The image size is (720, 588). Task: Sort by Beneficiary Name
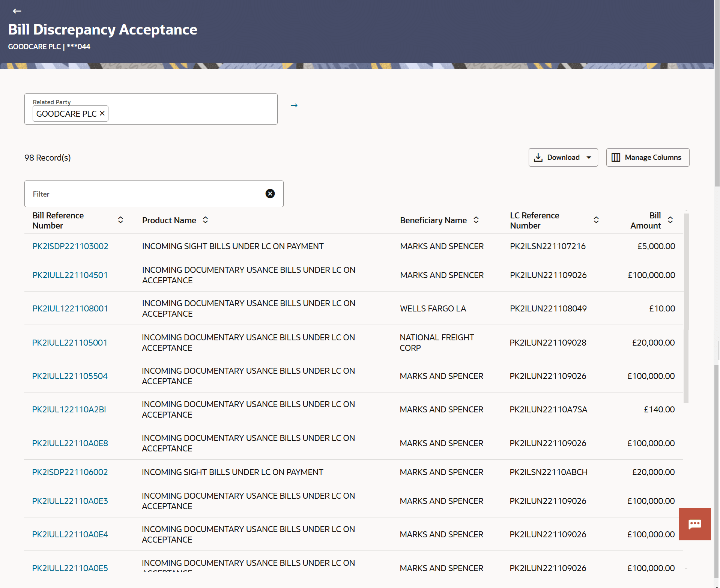476,220
